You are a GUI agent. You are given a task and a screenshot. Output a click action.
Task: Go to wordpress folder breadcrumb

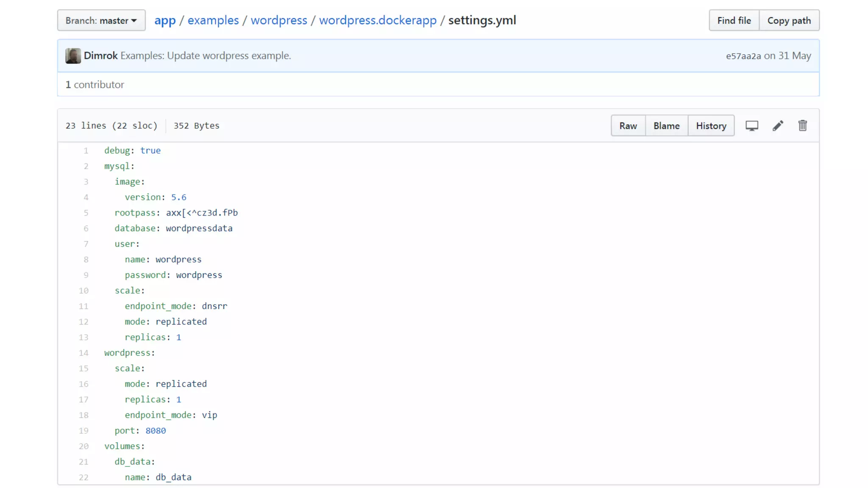(x=279, y=20)
